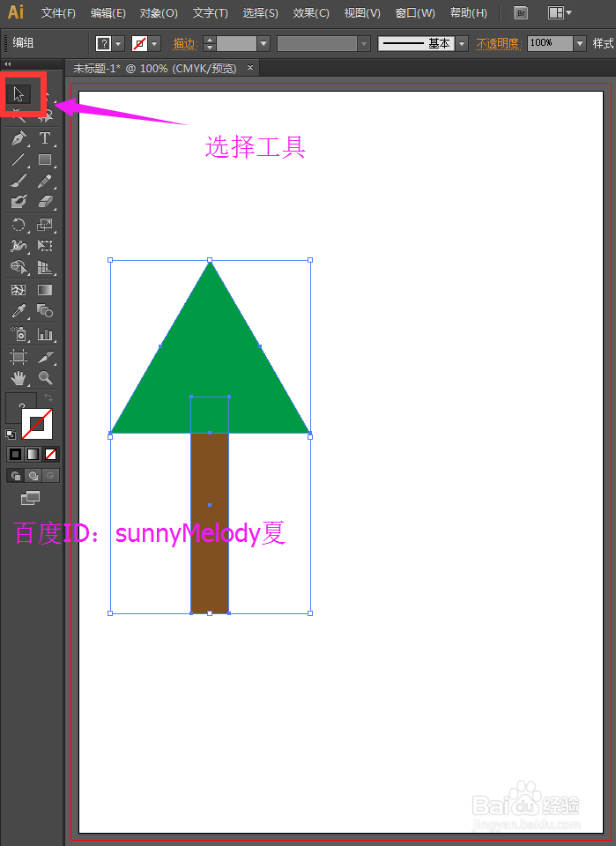Select the Paintbrush tool

(x=19, y=180)
